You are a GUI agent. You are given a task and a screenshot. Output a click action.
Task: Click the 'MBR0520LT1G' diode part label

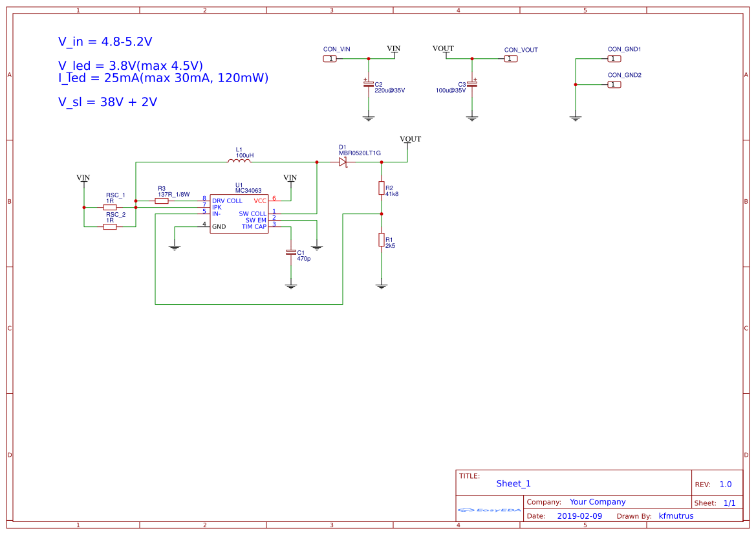(x=360, y=153)
